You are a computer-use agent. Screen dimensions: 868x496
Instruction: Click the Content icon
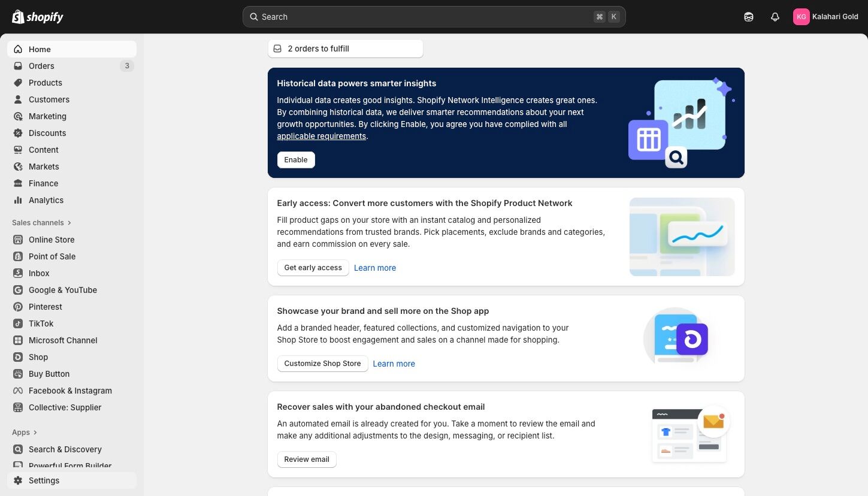[18, 150]
